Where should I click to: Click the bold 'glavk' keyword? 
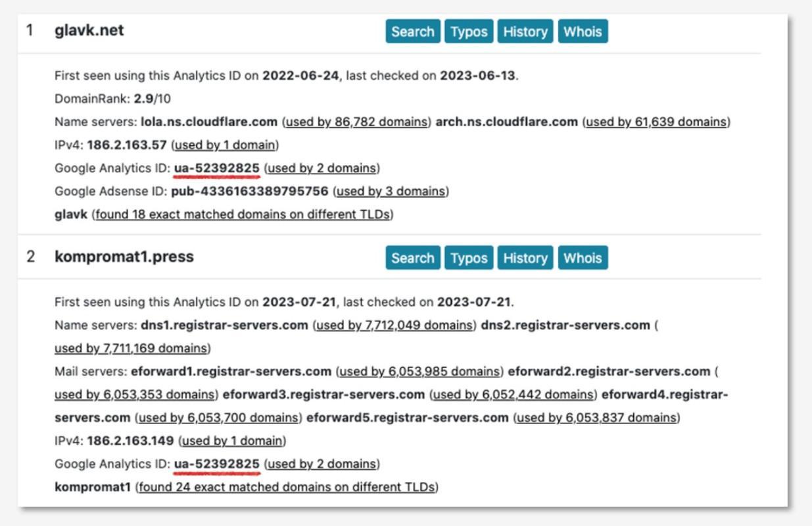pos(71,214)
